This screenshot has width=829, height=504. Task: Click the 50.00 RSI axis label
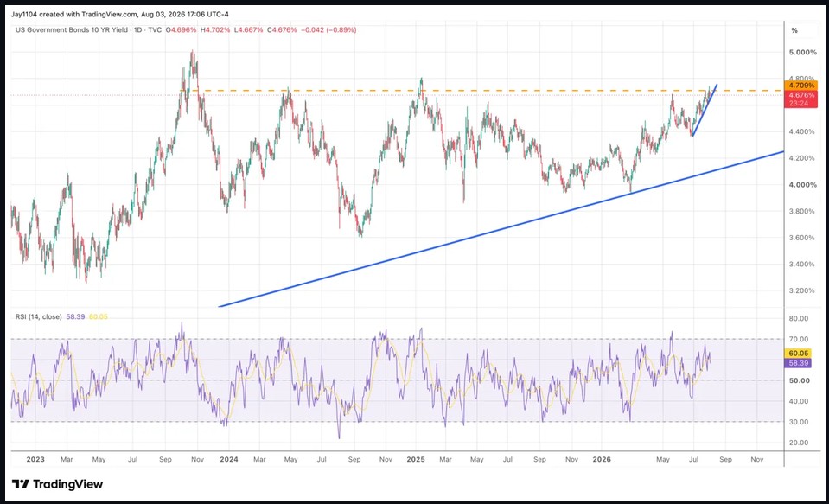coord(799,380)
